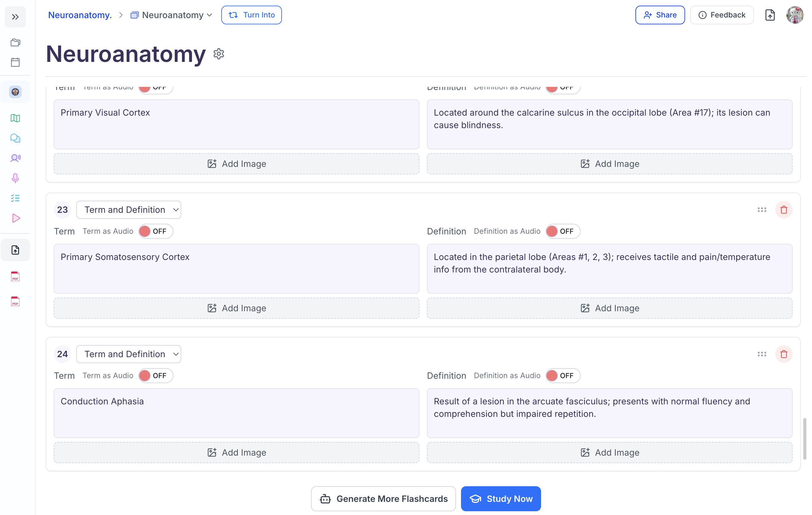Expand the collapsed sidebar with double chevron

tap(15, 17)
